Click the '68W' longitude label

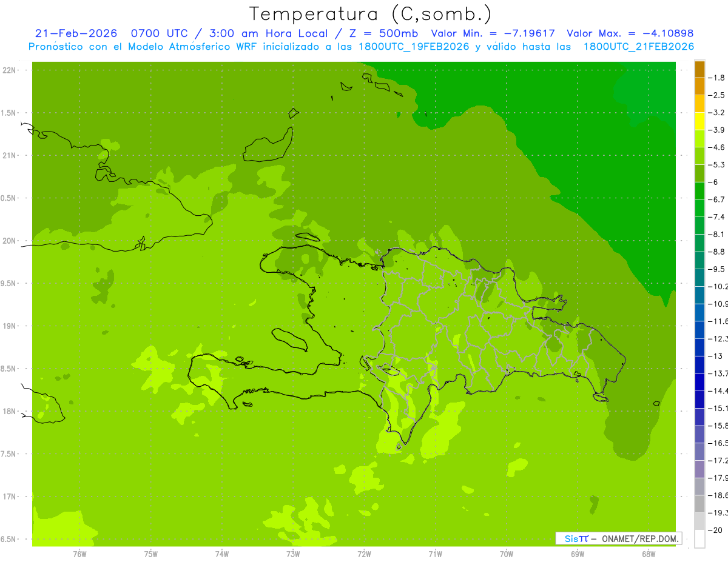tap(649, 554)
